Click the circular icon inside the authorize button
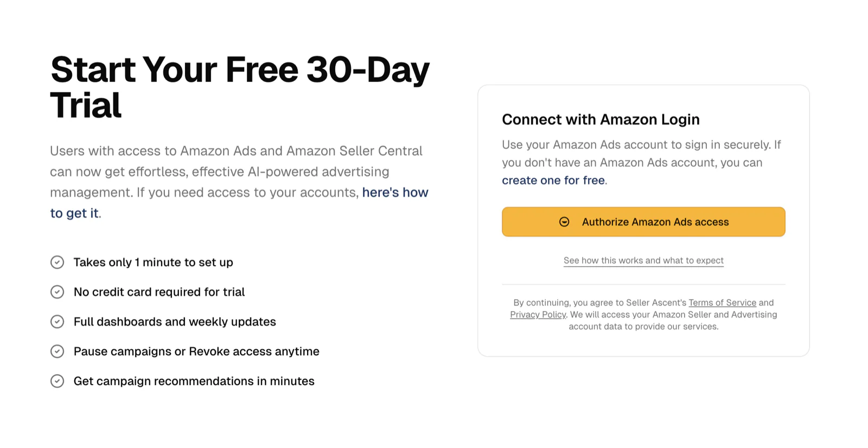The height and width of the screenshot is (448, 868). (564, 222)
